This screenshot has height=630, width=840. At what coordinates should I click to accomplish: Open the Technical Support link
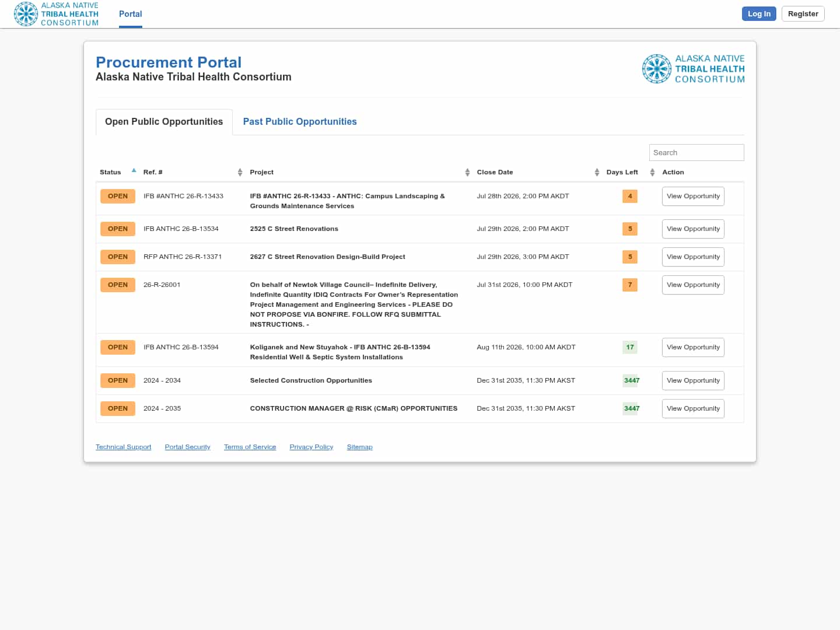click(123, 447)
